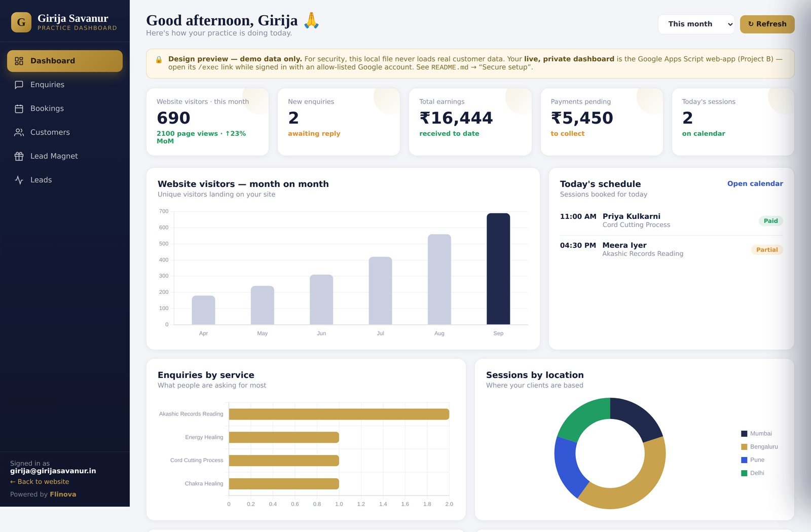Click the Total earnings ₹16,444 card

pos(470,122)
